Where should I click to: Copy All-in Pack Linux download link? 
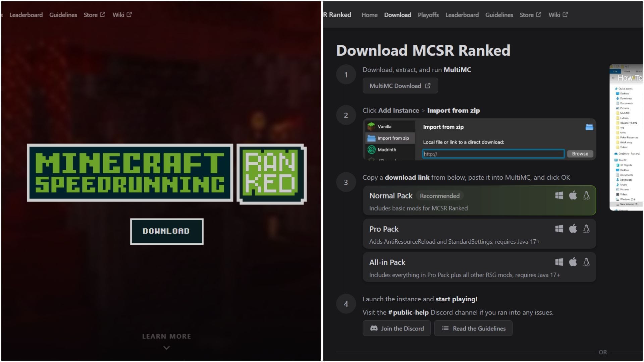pos(586,262)
